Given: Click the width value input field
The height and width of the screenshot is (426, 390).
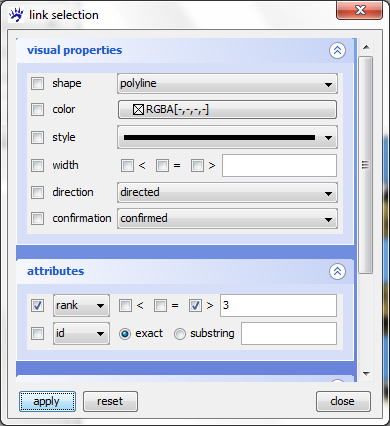Looking at the screenshot, I should click(x=279, y=165).
